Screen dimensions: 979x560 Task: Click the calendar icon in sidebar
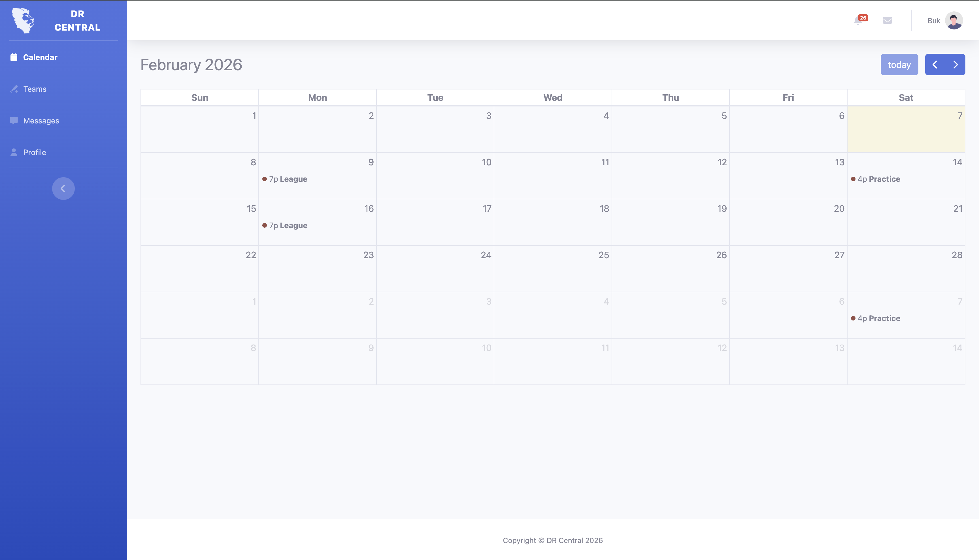14,57
